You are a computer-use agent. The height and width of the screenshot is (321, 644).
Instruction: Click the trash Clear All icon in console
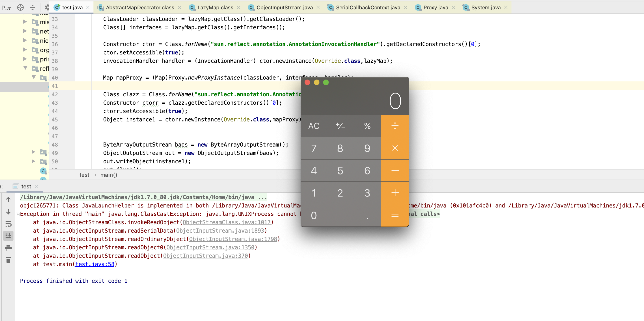coord(8,260)
